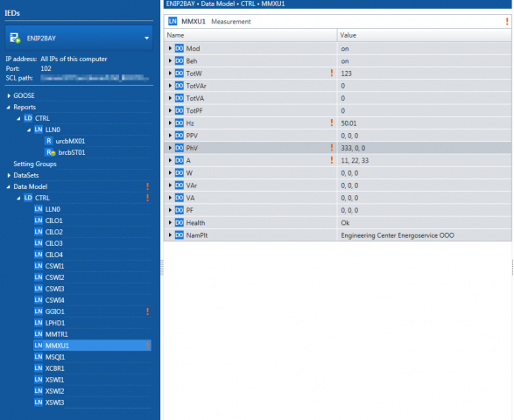The width and height of the screenshot is (514, 420).
Task: Click the DO icon of the NamPlt row
Action: pos(180,235)
